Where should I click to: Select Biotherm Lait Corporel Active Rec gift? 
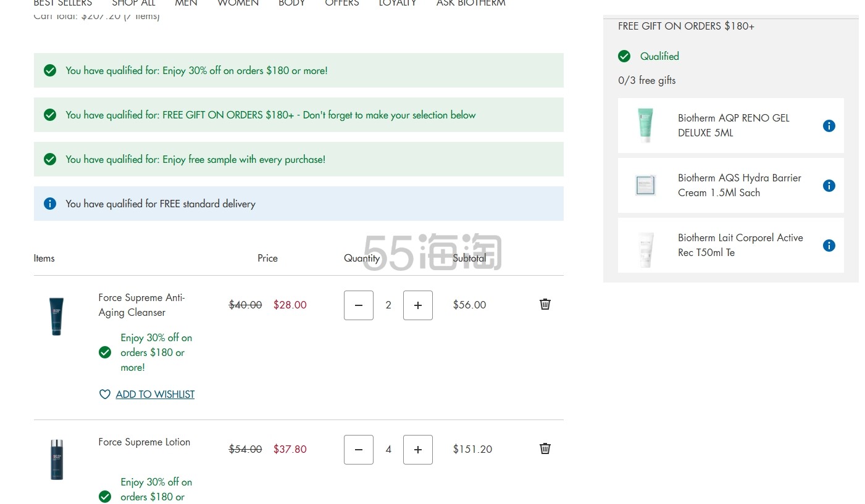[x=731, y=246]
